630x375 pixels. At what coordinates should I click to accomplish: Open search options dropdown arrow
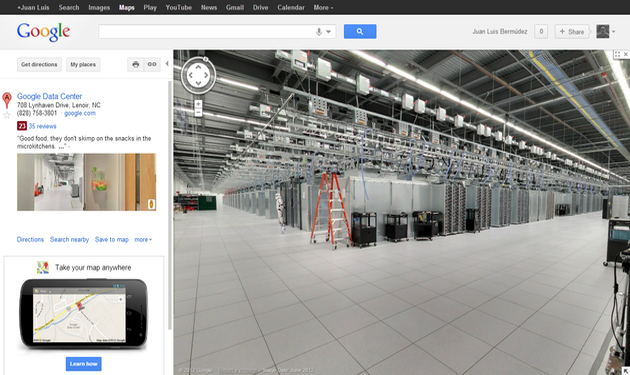point(329,32)
